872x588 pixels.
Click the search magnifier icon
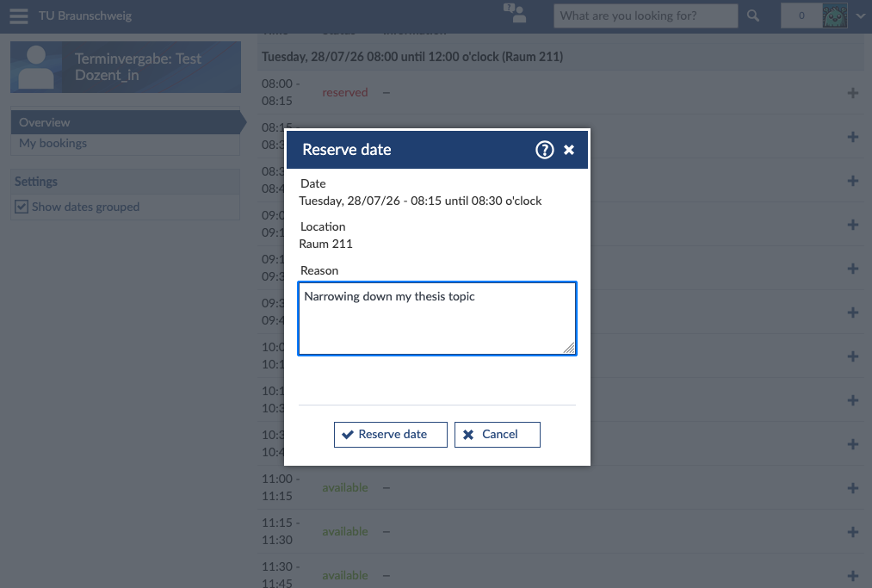click(753, 15)
